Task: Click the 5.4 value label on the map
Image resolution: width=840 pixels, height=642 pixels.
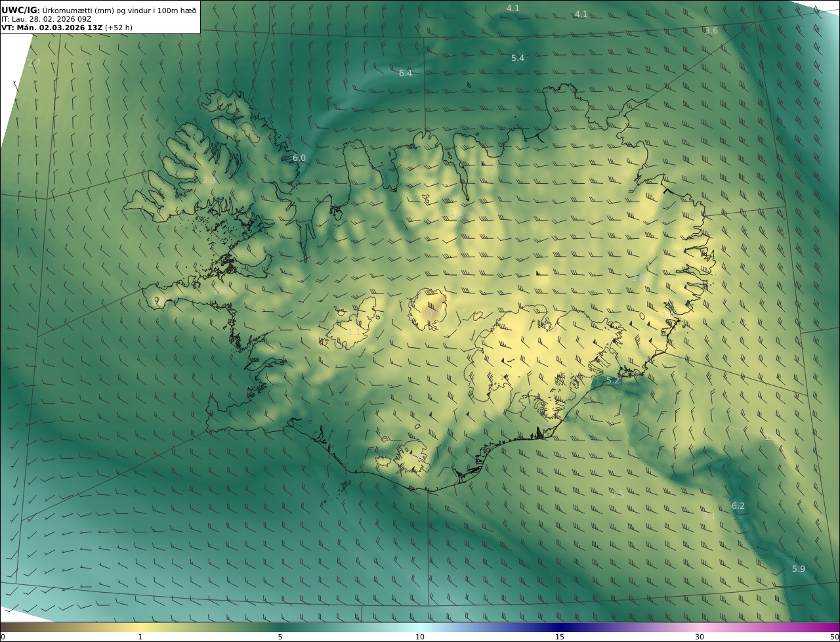Action: click(x=518, y=58)
